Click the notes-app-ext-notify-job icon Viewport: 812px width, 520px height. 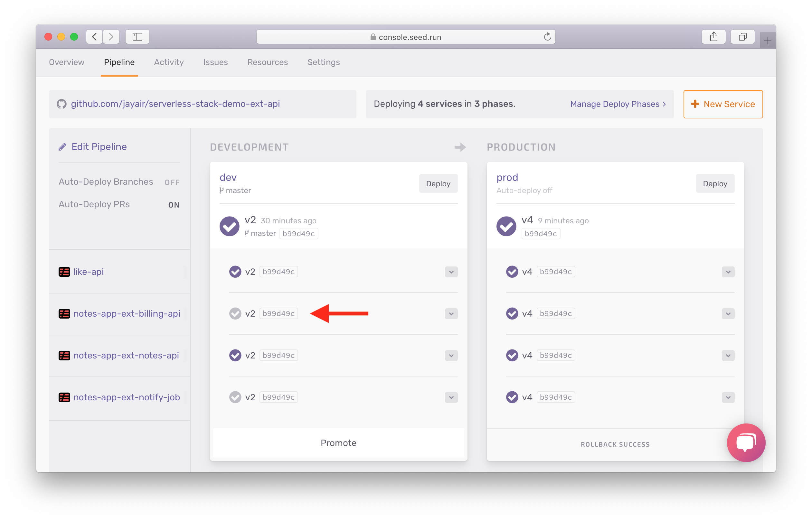pos(64,397)
